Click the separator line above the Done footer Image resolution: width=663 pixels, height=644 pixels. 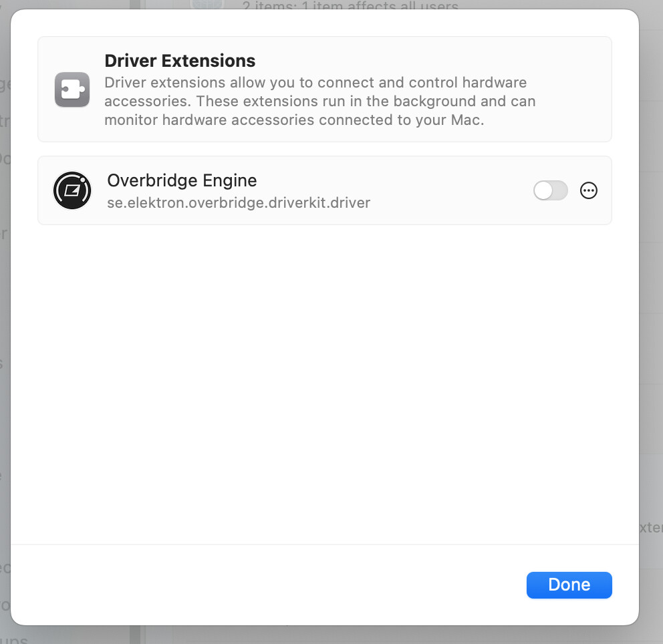[x=325, y=544]
